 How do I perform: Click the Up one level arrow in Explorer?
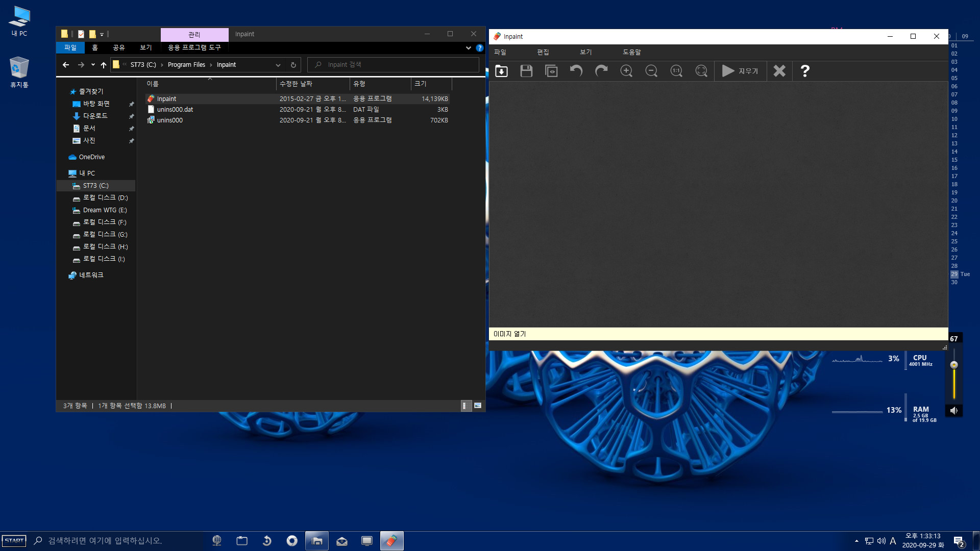pyautogui.click(x=104, y=65)
